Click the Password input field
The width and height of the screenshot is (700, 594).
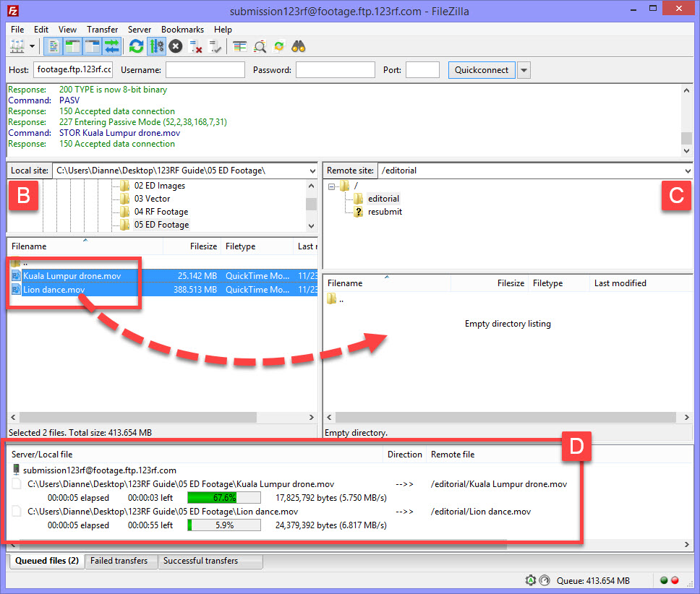tap(336, 69)
